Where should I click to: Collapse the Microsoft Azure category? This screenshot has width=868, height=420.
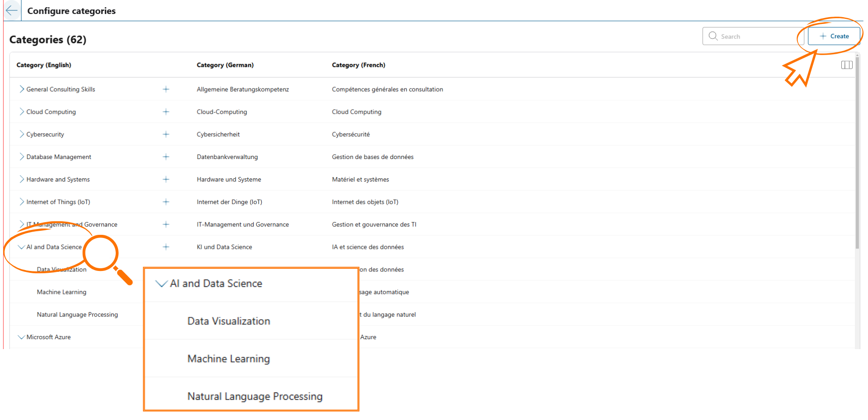tap(21, 337)
